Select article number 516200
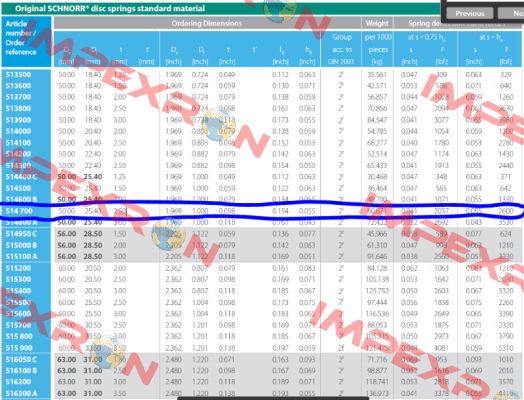The image size is (524, 400). (x=18, y=382)
